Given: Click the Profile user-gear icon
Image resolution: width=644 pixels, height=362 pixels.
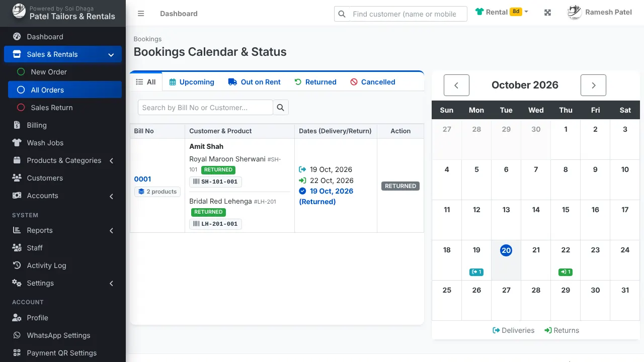Looking at the screenshot, I should [17, 318].
